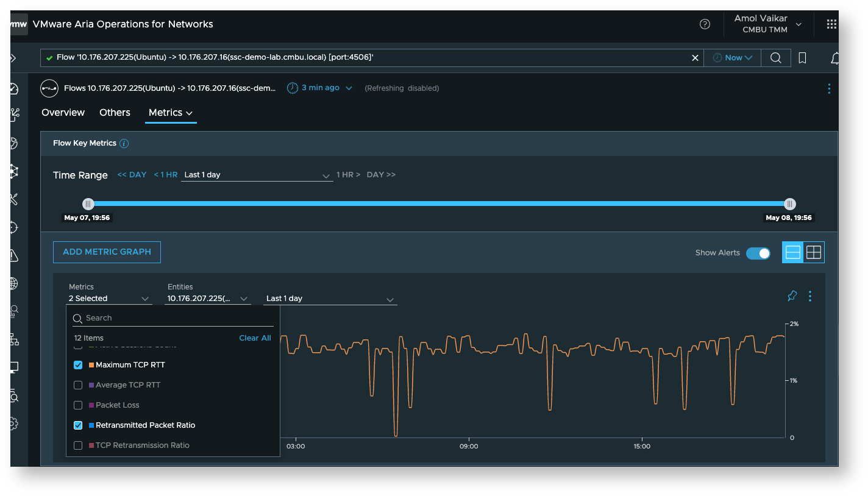This screenshot has height=496, width=868.
Task: Open the monitor display icon in sidebar
Action: point(14,367)
